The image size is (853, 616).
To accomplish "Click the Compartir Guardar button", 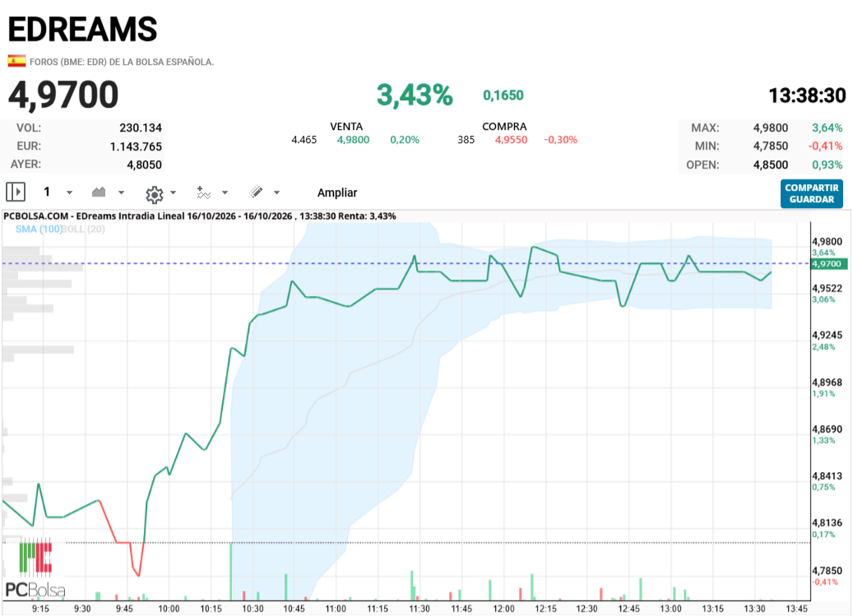I will [x=812, y=193].
